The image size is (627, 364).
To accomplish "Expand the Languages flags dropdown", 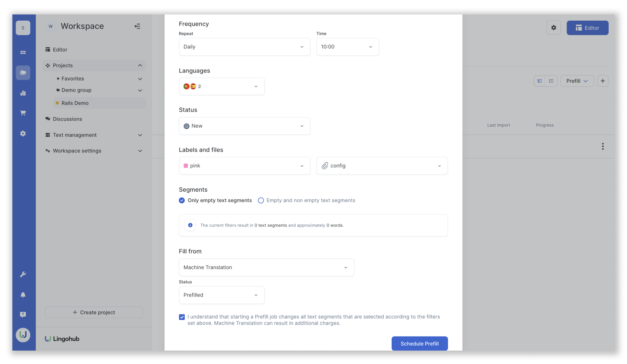I will pos(222,86).
